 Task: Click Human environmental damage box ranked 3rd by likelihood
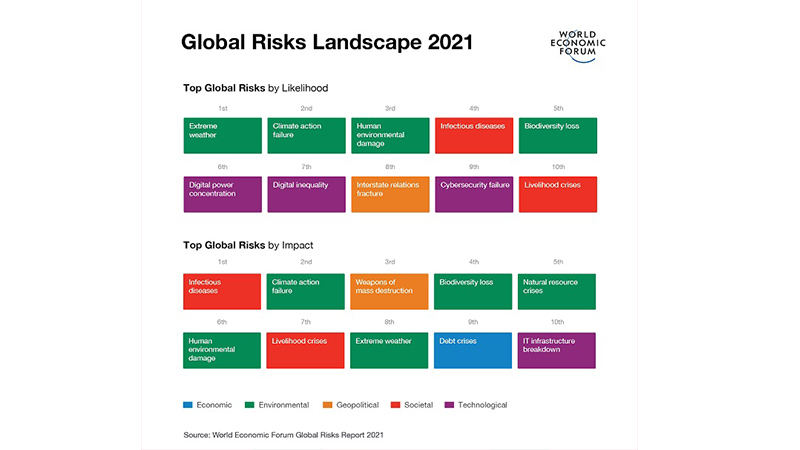point(390,136)
